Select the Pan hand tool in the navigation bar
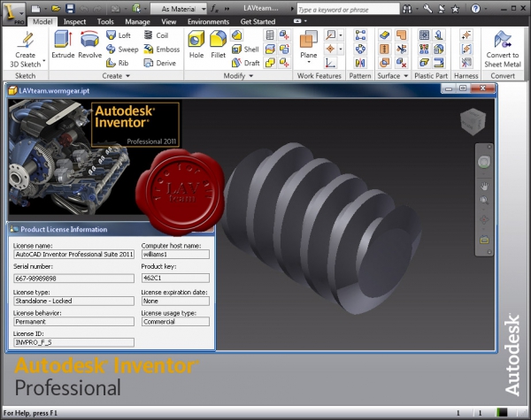The height and width of the screenshot is (420, 531). (x=484, y=186)
